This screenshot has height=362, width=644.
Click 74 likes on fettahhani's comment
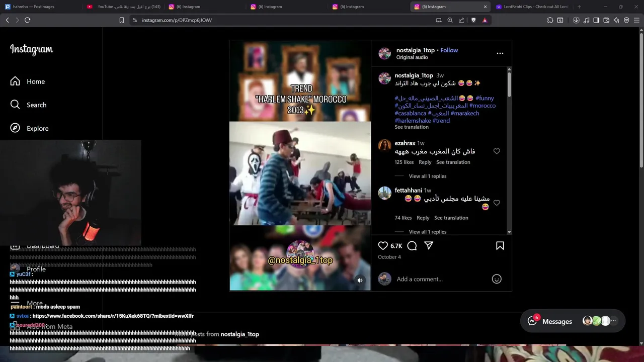[x=403, y=218]
